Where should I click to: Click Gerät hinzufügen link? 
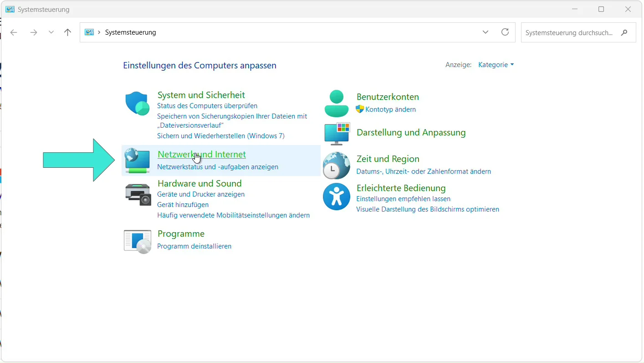coord(183,205)
